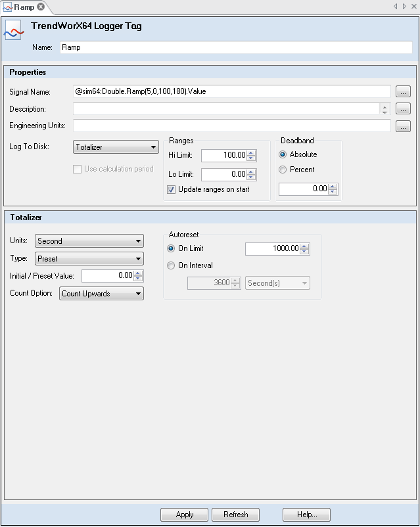
Task: Open Engineering Units browse ellipsis button
Action: click(403, 126)
